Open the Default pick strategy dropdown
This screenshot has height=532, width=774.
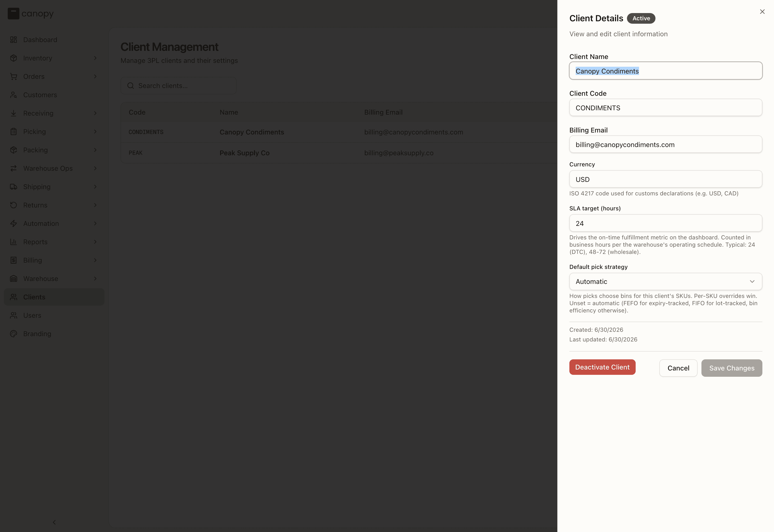[x=665, y=282]
